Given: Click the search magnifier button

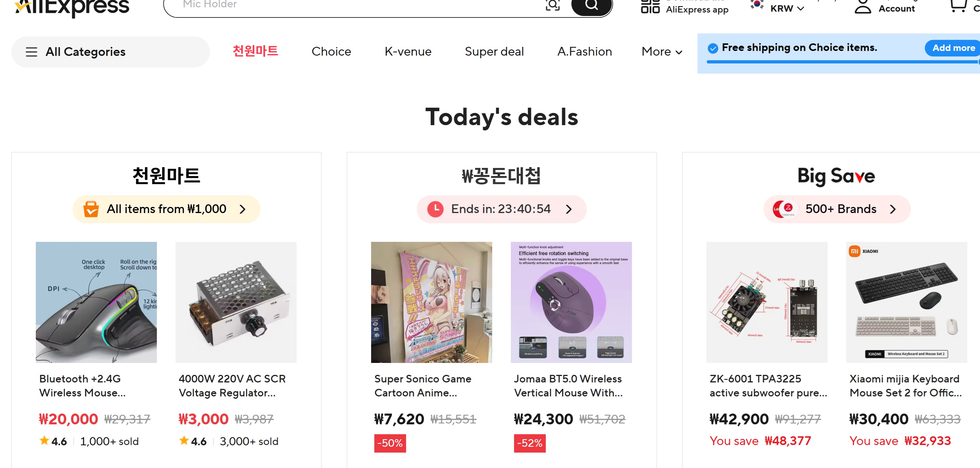Looking at the screenshot, I should tap(591, 5).
